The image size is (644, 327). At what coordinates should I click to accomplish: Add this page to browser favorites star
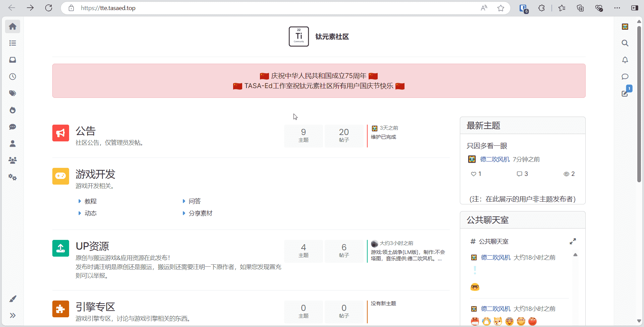coord(501,8)
